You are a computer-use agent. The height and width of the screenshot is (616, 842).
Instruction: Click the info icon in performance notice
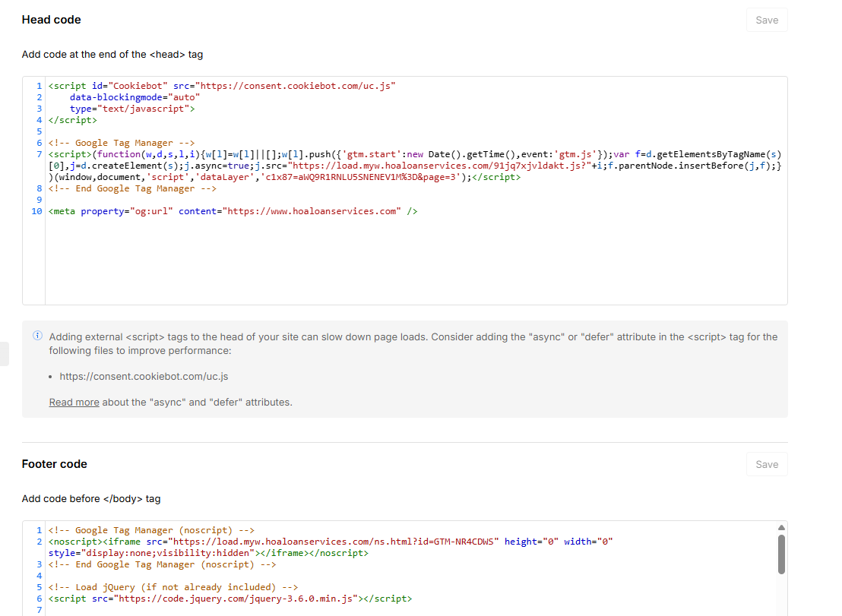pyautogui.click(x=37, y=336)
